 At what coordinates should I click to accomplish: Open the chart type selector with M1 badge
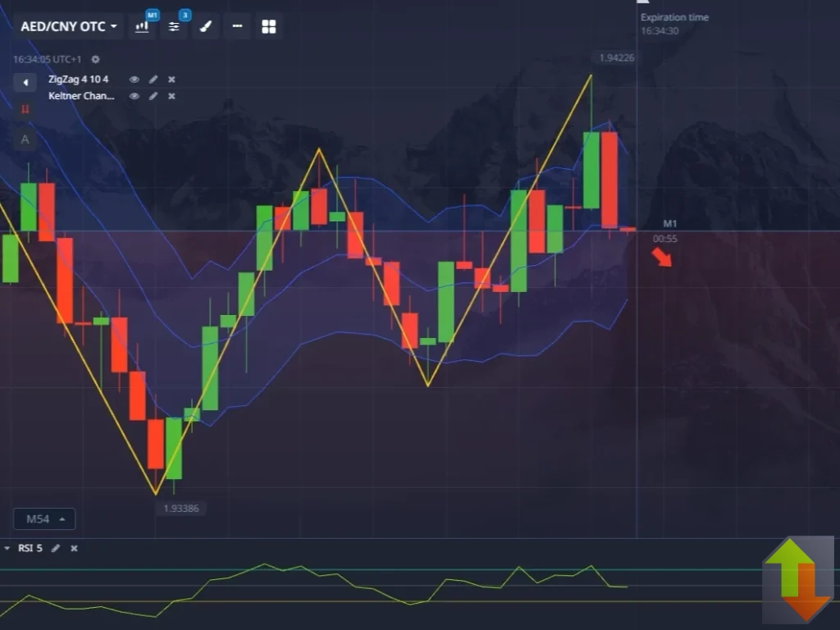point(142,27)
